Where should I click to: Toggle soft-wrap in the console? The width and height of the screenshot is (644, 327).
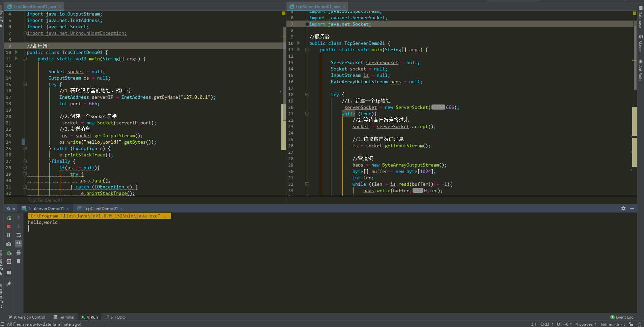19,235
